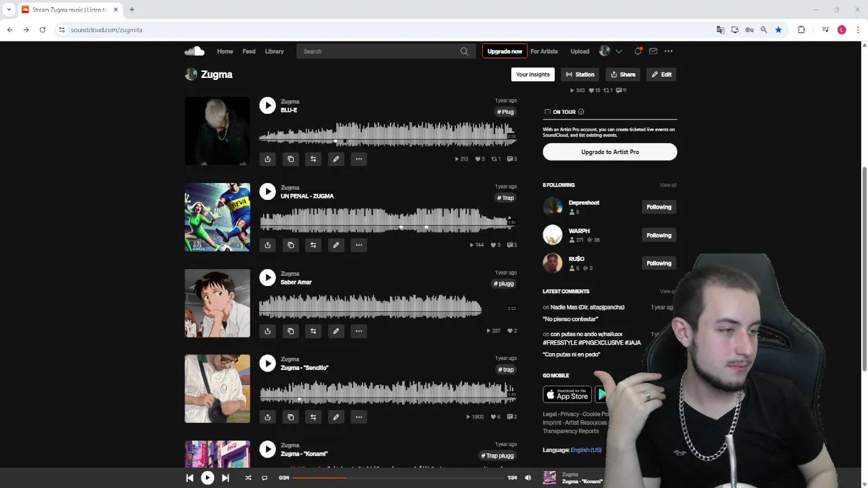868x488 pixels.
Task: Toggle Following for WARPH
Action: tap(659, 235)
